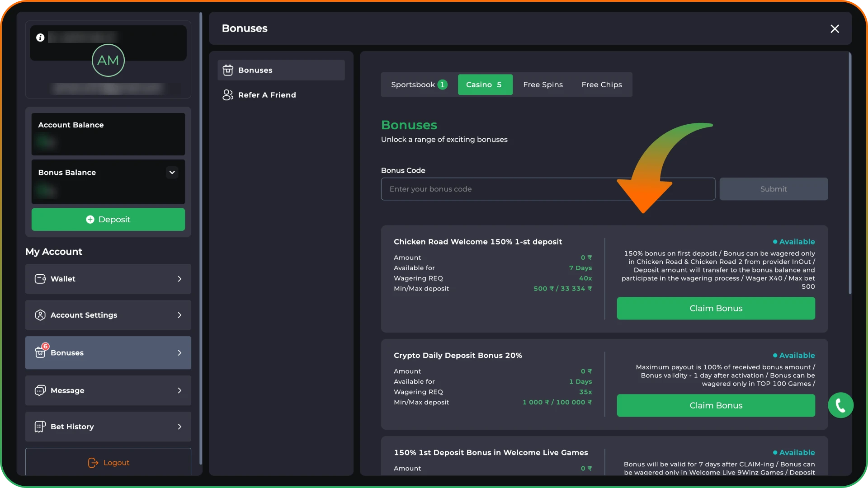Click the Refer A Friend people icon
This screenshot has width=868, height=488.
click(x=228, y=95)
